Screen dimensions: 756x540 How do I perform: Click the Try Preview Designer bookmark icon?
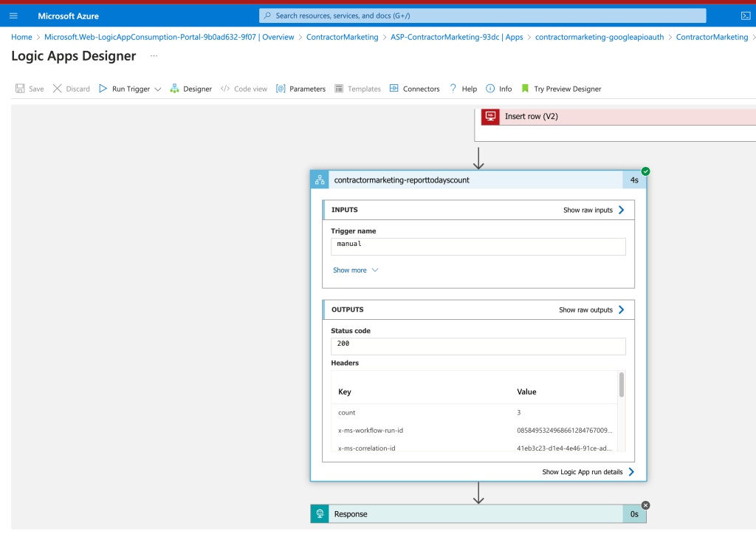[x=525, y=89]
